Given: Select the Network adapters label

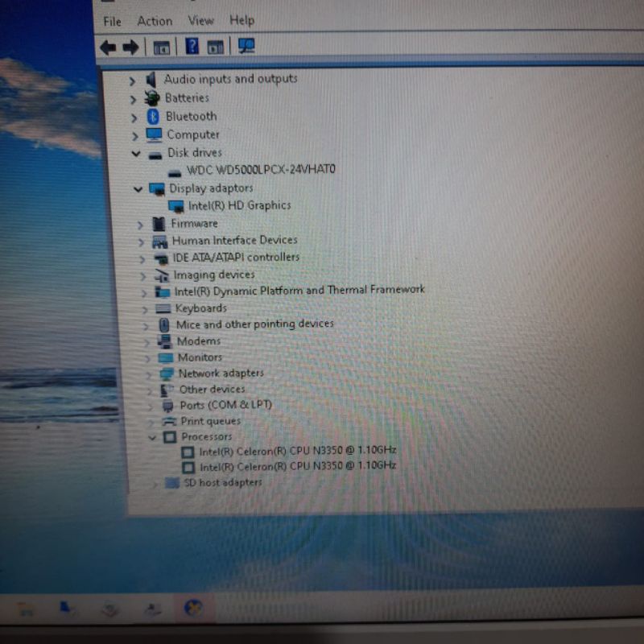Looking at the screenshot, I should 221,374.
